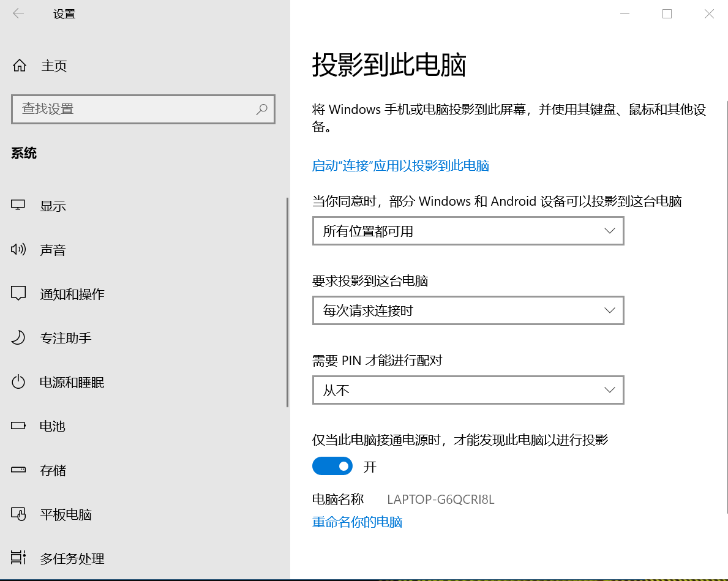Open the 主页 home page

click(54, 66)
